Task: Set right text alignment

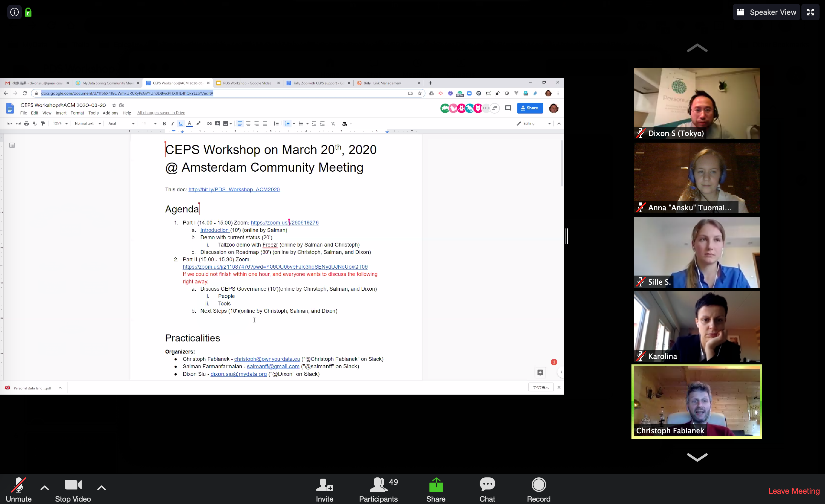Action: [x=256, y=123]
